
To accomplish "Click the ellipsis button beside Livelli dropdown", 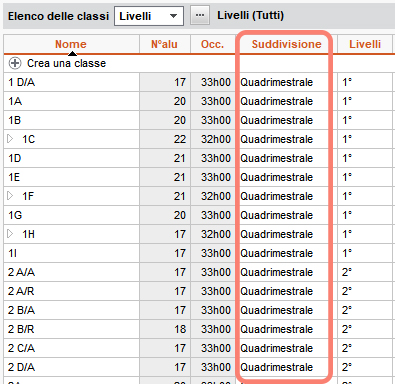I will (x=200, y=15).
